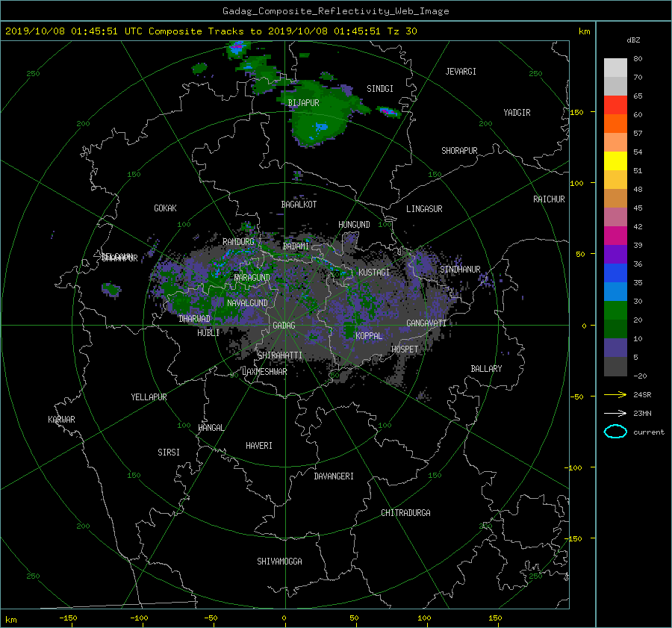Click the BALLARY city label
Image resolution: width=672 pixels, height=628 pixels.
tap(486, 369)
